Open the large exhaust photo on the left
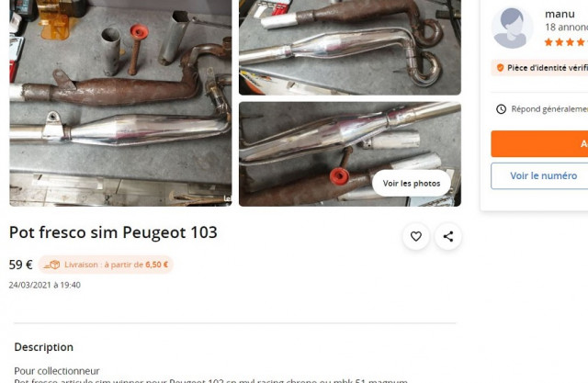The image size is (588, 383). tap(120, 103)
